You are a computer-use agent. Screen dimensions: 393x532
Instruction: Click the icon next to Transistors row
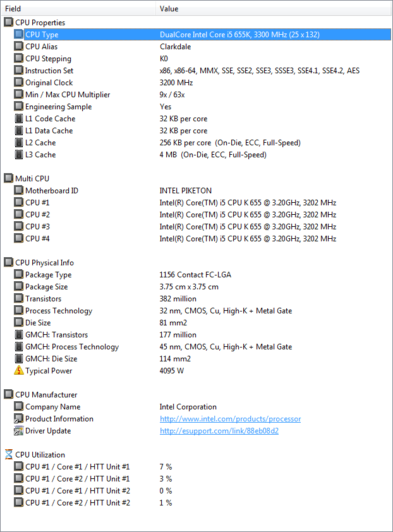coord(19,299)
